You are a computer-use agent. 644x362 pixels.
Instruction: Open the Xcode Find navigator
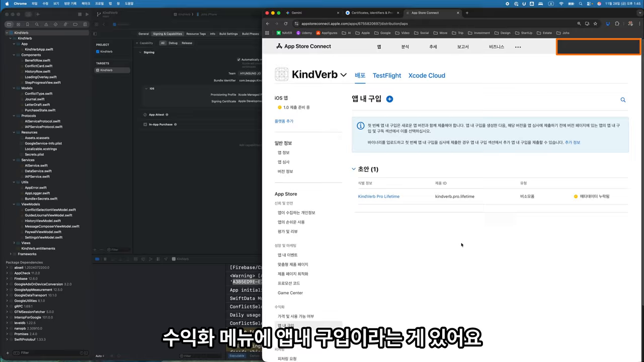click(x=36, y=24)
